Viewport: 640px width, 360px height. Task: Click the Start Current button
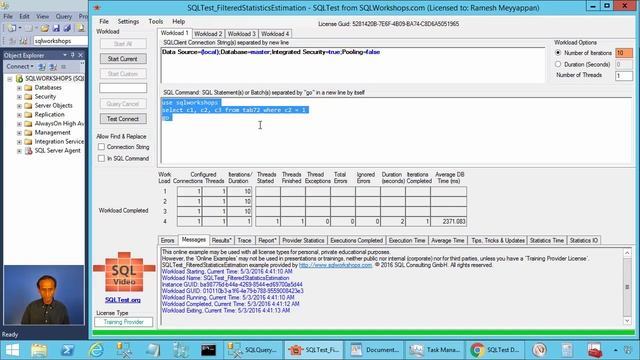[x=123, y=59]
